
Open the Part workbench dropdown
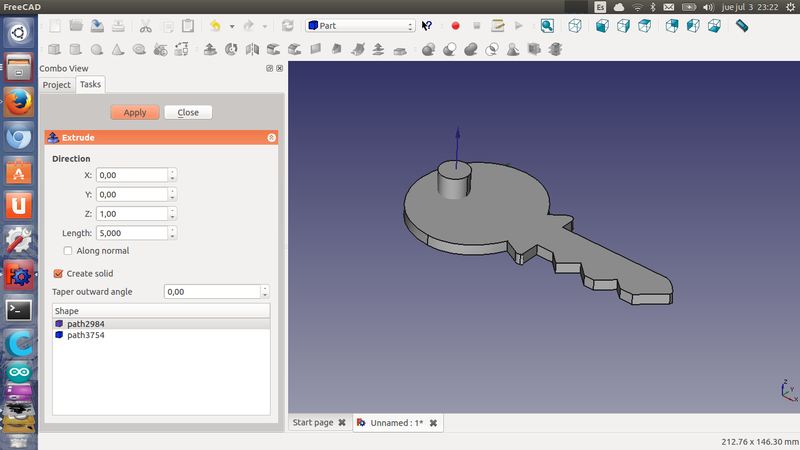tap(360, 26)
